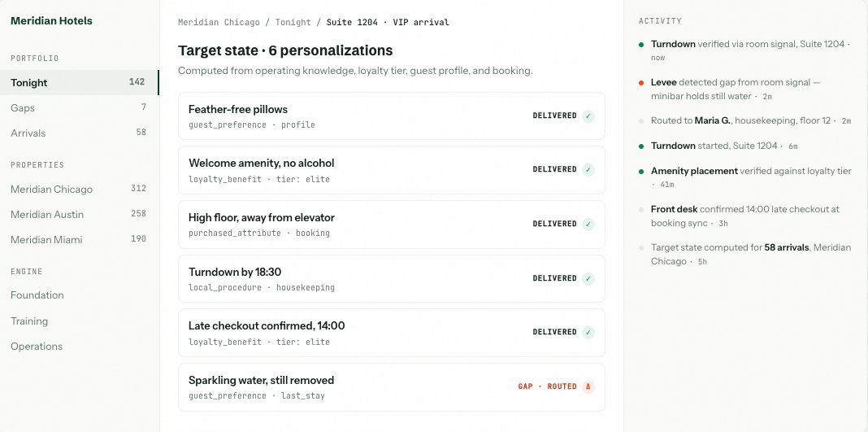Click the Sparkling water gap warning icon
This screenshot has width=868, height=432.
588,386
